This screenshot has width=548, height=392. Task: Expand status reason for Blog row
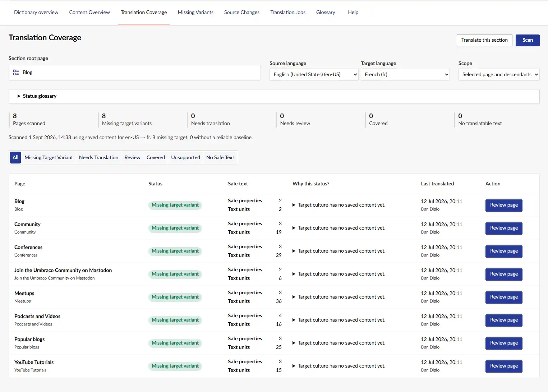(339, 205)
